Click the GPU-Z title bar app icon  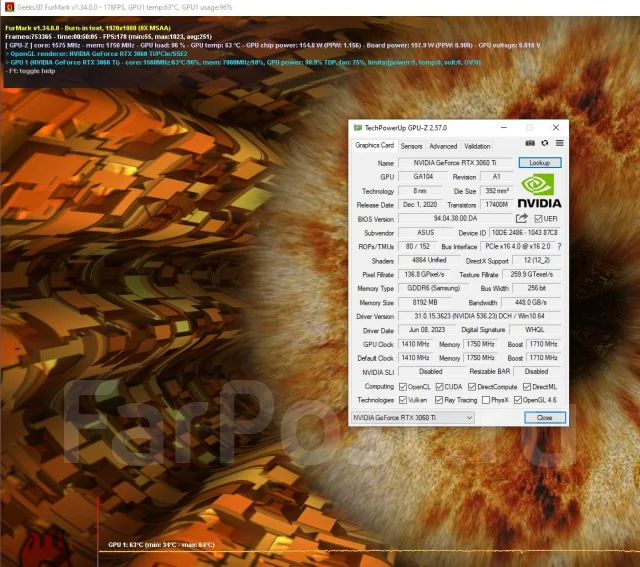pos(358,128)
